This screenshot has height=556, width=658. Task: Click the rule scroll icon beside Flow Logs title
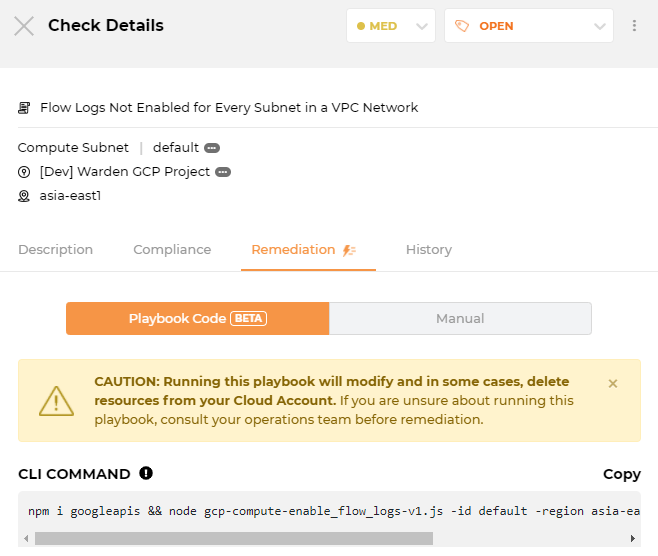tap(24, 108)
